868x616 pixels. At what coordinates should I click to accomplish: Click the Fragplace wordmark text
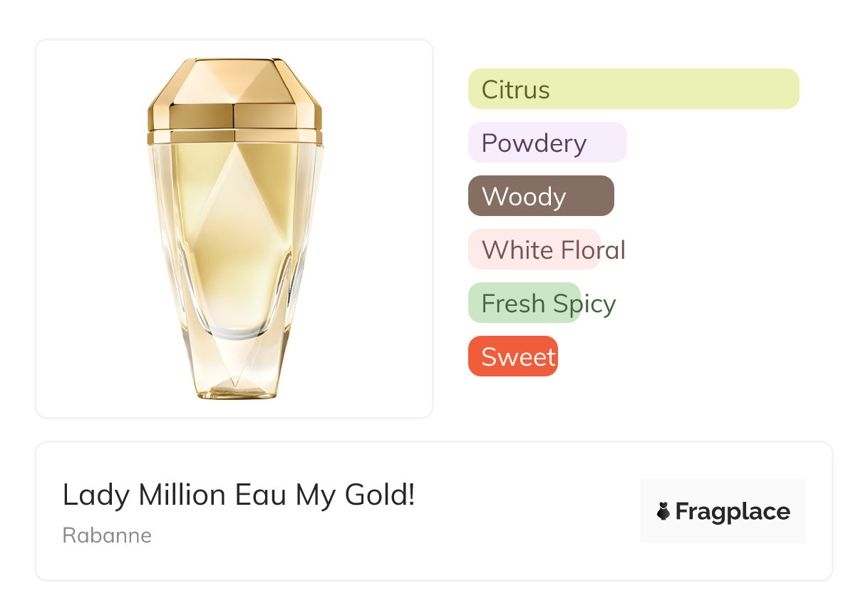[x=733, y=511]
